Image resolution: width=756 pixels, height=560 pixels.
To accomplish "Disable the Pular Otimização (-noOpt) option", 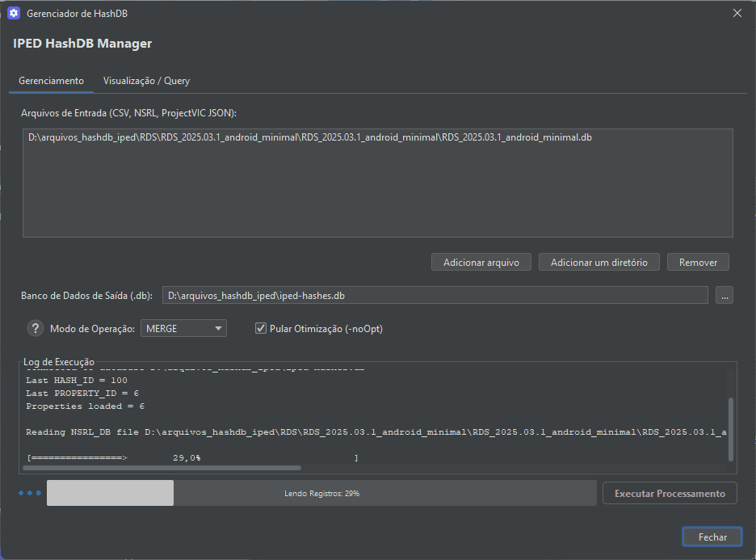I will point(260,328).
